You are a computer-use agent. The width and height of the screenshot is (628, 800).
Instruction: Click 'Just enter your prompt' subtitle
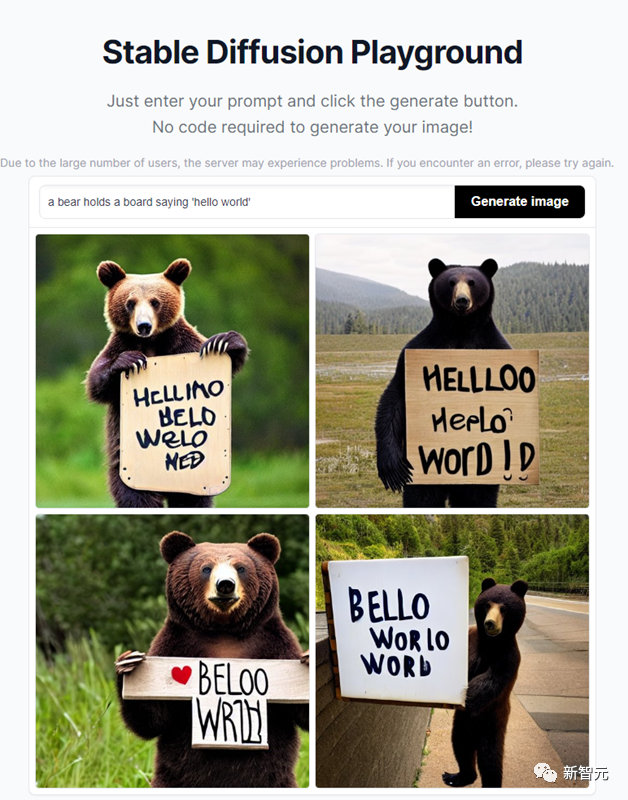tap(312, 101)
